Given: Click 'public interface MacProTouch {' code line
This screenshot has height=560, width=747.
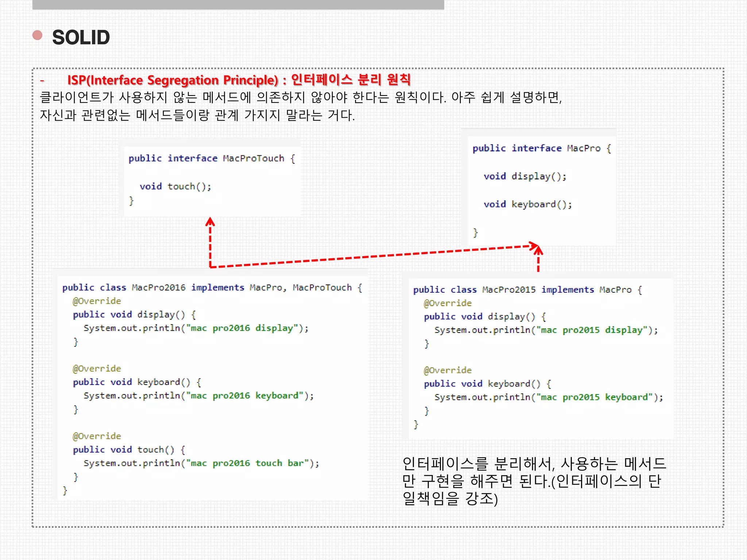Looking at the screenshot, I should 212,159.
